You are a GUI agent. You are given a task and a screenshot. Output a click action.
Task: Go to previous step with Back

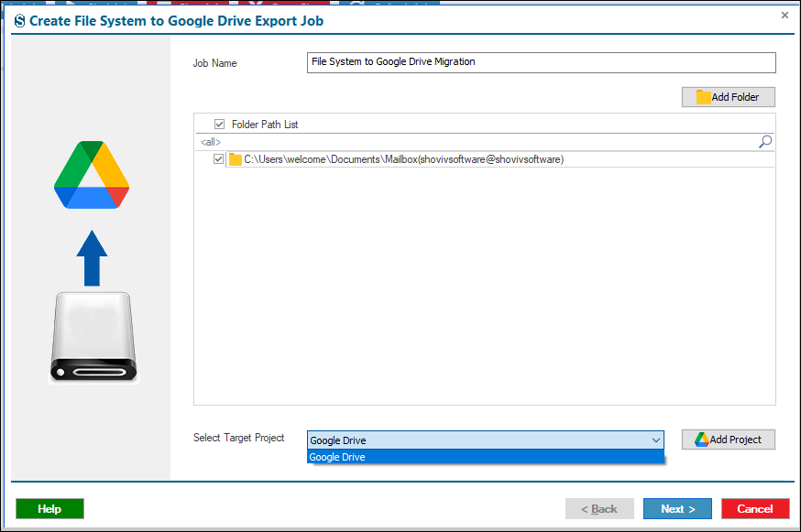coord(599,508)
